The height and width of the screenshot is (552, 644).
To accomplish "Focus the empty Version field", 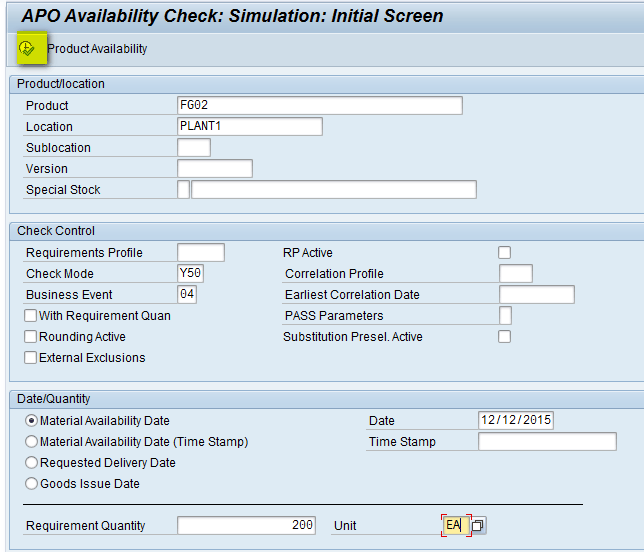I will point(215,168).
